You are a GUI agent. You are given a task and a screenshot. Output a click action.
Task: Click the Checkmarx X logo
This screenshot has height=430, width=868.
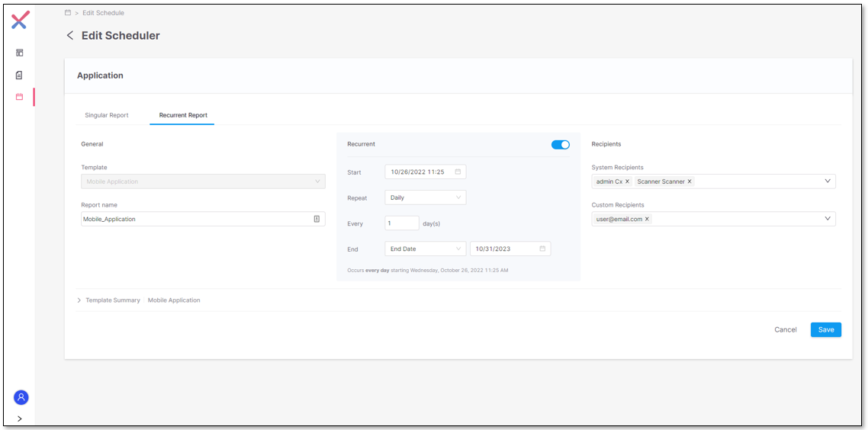pyautogui.click(x=20, y=21)
